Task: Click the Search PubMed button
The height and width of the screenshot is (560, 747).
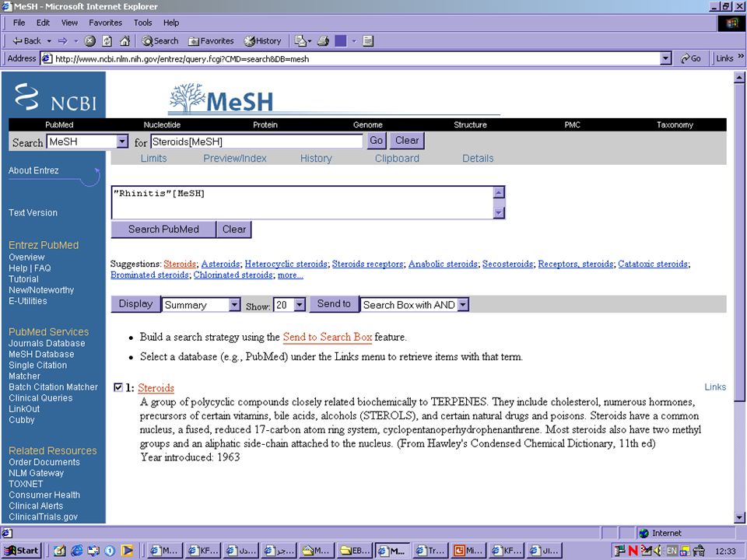Action: point(163,229)
